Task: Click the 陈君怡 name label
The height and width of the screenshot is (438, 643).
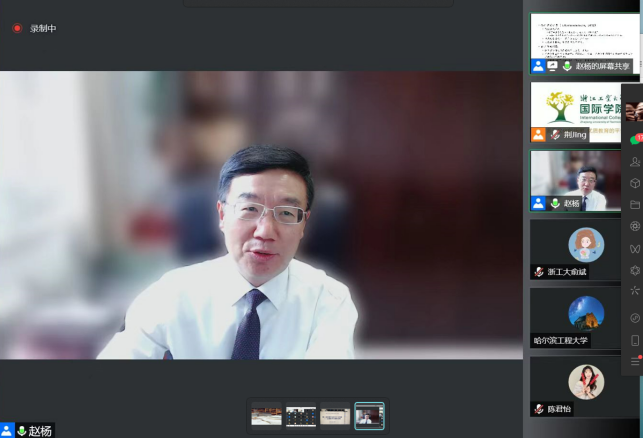Action: pos(559,409)
